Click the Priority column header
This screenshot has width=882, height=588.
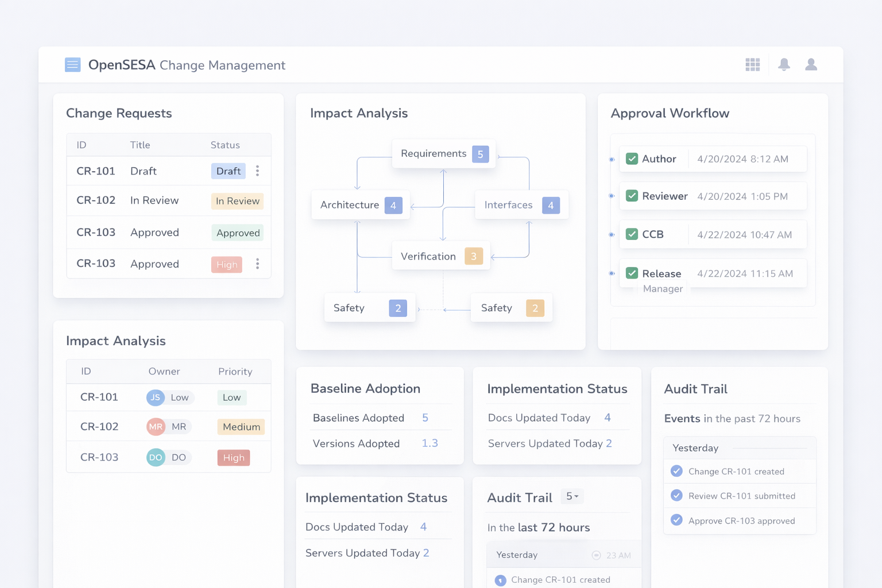(235, 372)
